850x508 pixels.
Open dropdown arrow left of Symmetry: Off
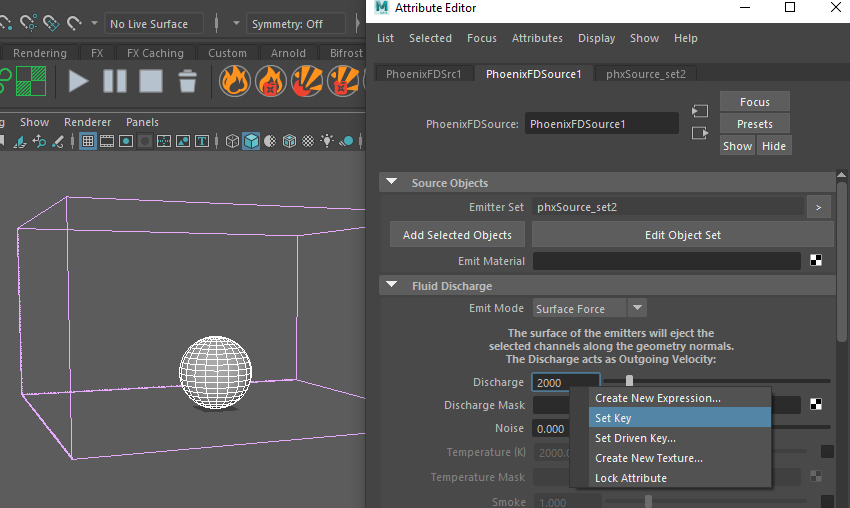(x=236, y=23)
